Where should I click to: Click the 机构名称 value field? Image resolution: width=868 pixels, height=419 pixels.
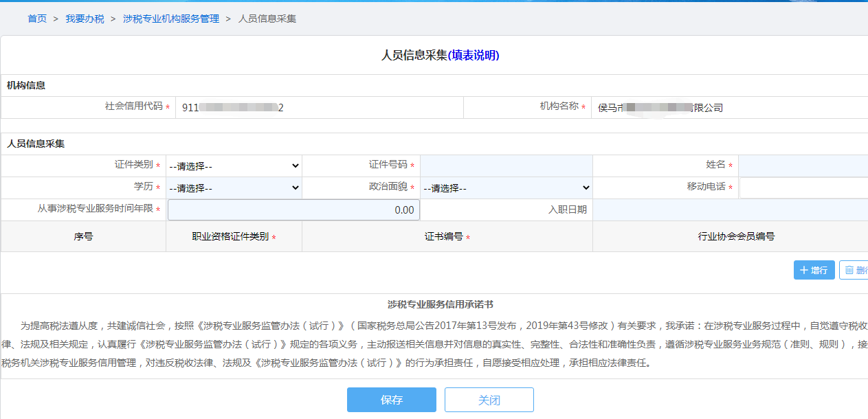pyautogui.click(x=729, y=108)
